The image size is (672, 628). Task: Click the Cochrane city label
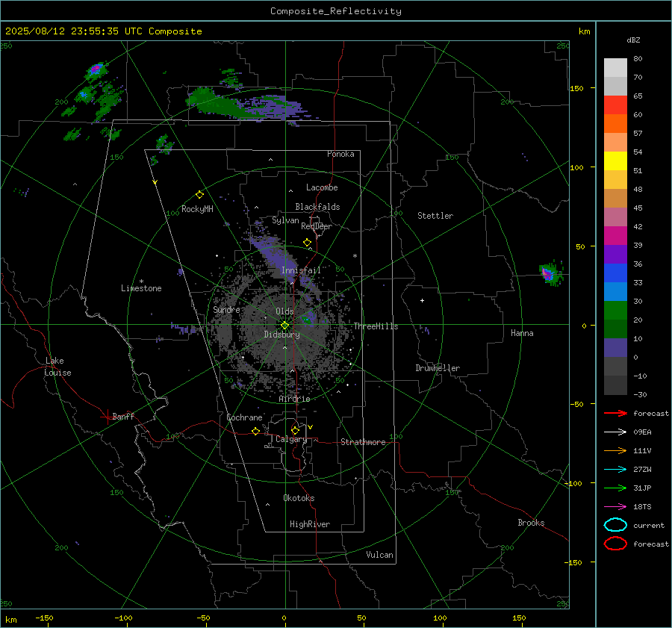[x=244, y=417]
